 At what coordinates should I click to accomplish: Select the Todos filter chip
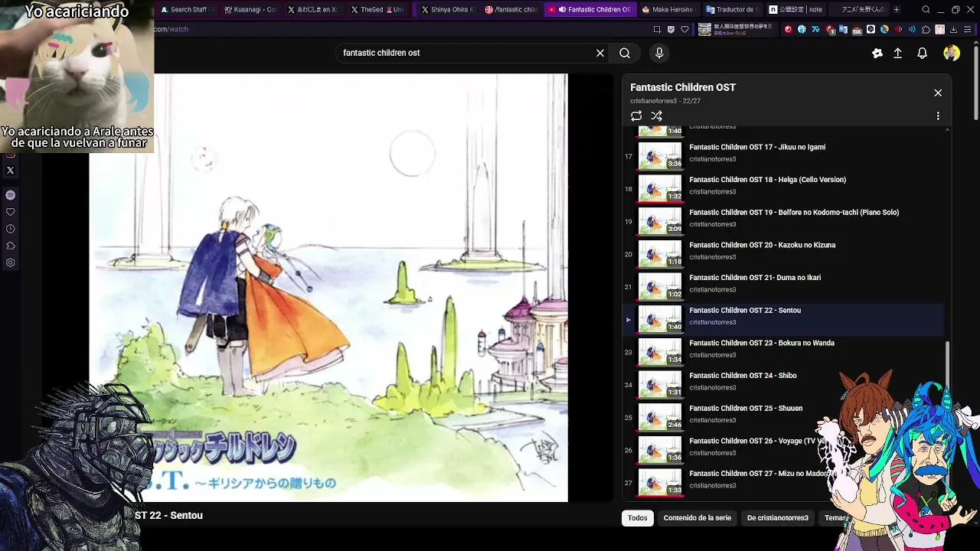pyautogui.click(x=638, y=518)
